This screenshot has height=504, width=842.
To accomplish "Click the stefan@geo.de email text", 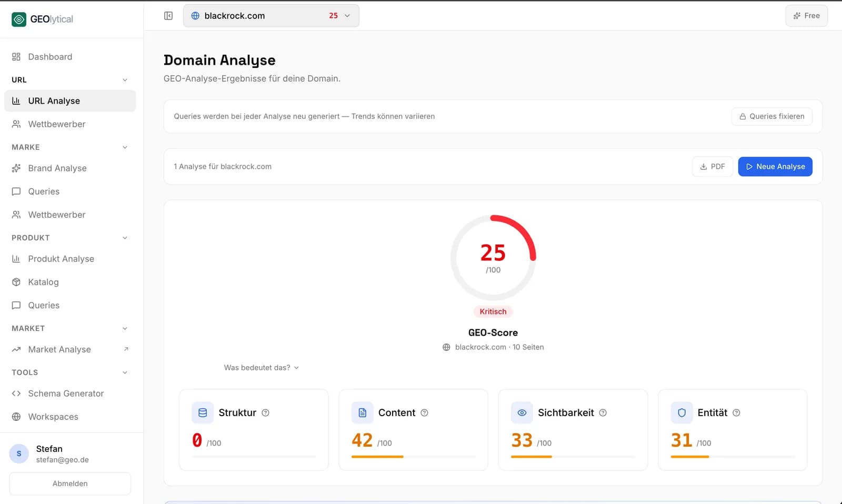I will [x=63, y=460].
